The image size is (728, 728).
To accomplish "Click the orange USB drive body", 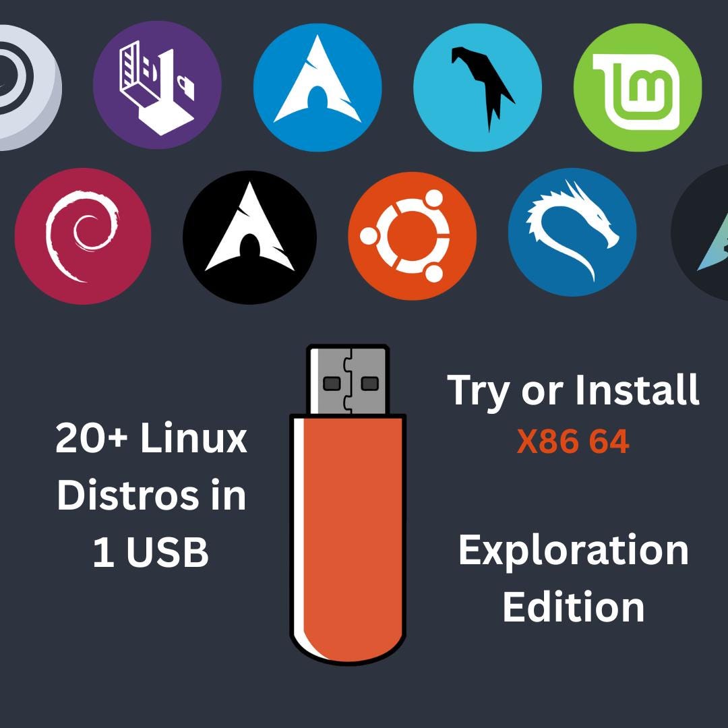I will coord(348,539).
